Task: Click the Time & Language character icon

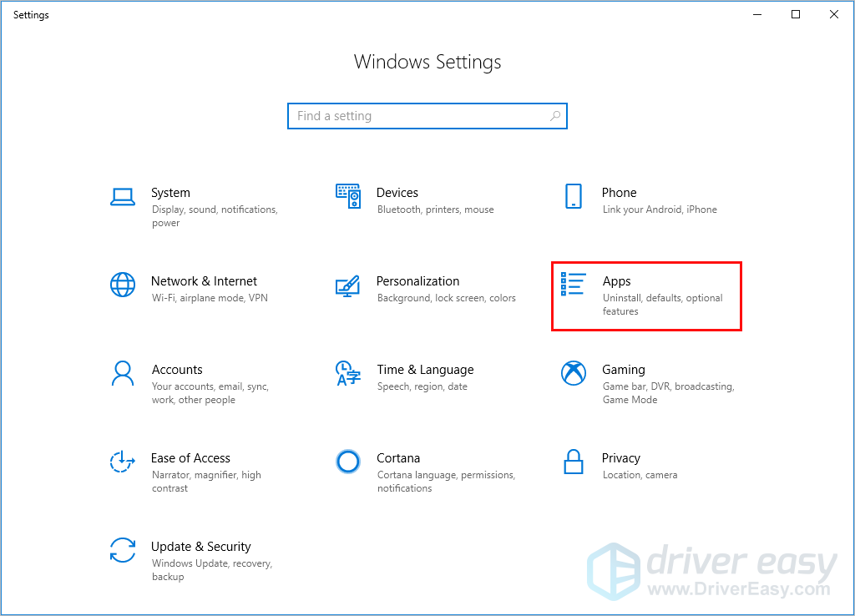Action: pyautogui.click(x=347, y=373)
